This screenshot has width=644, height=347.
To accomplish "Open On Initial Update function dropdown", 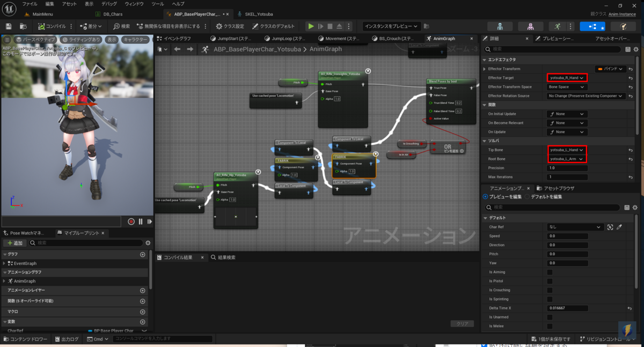I will [x=567, y=114].
